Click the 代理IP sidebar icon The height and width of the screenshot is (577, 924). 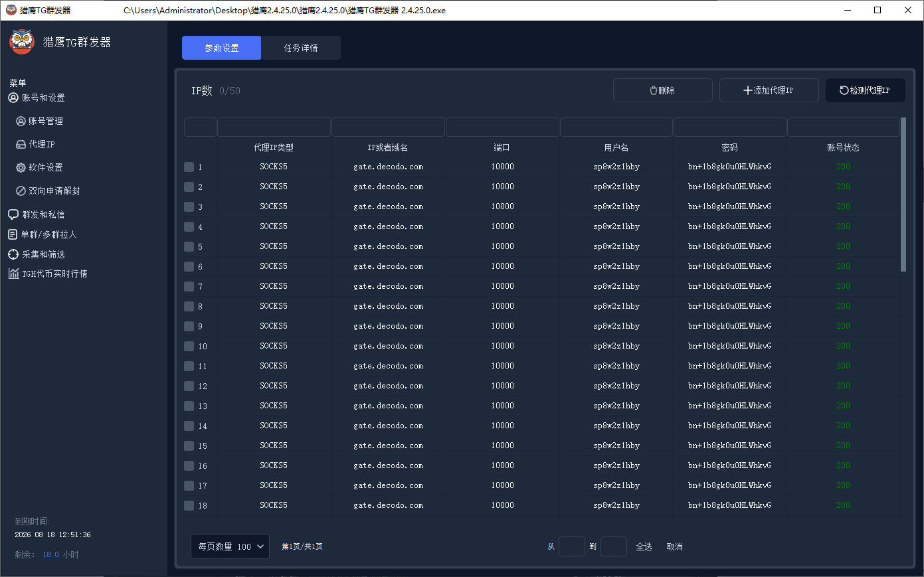21,144
